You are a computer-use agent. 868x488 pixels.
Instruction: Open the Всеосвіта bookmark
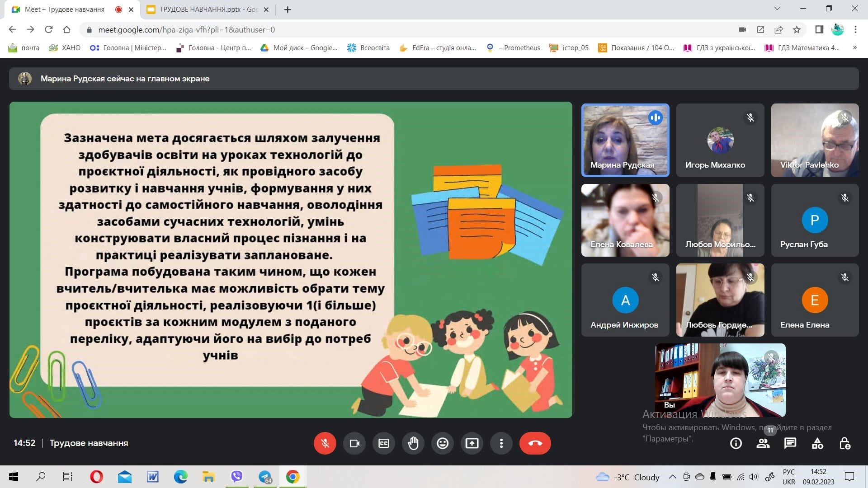coord(368,48)
